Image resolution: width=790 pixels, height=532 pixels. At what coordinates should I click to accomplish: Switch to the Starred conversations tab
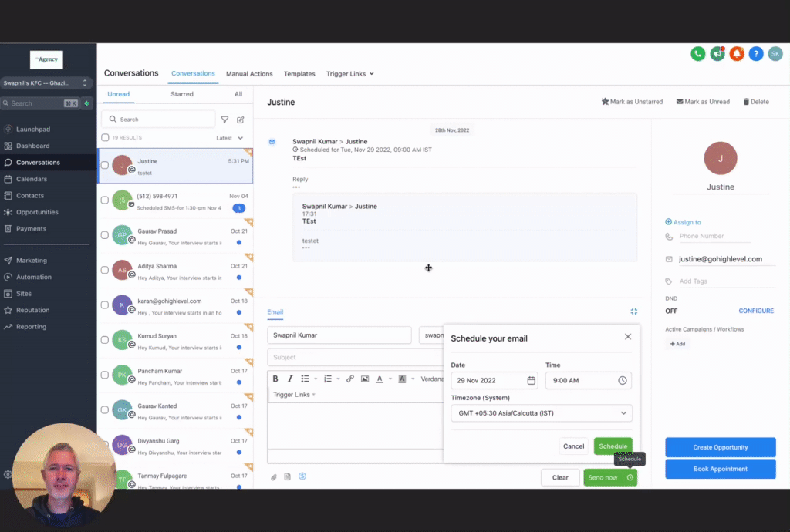click(x=182, y=94)
